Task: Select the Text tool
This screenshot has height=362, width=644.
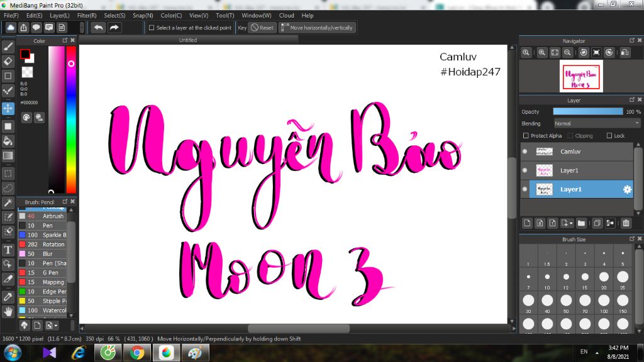Action: (8, 250)
